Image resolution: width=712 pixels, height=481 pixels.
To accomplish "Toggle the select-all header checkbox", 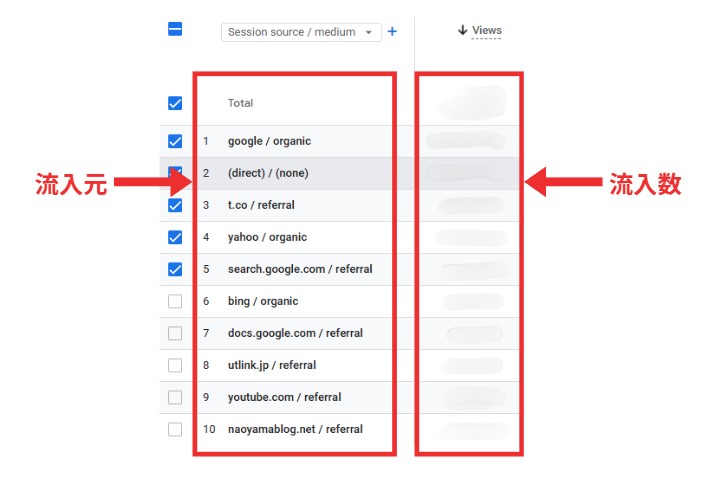I will [x=175, y=30].
